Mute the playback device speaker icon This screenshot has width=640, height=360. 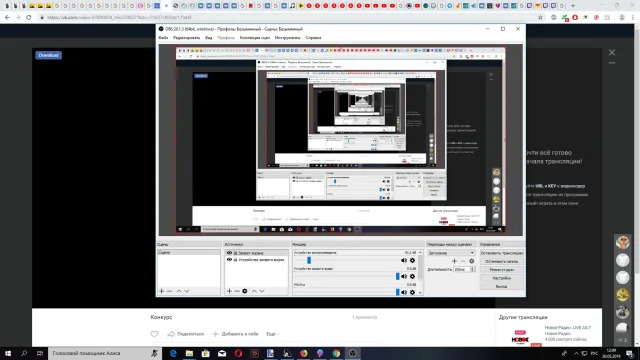click(404, 260)
